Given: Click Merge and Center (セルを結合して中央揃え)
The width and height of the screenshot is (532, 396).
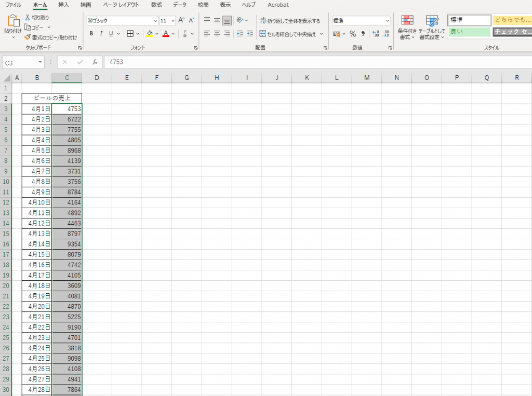Looking at the screenshot, I should [288, 34].
